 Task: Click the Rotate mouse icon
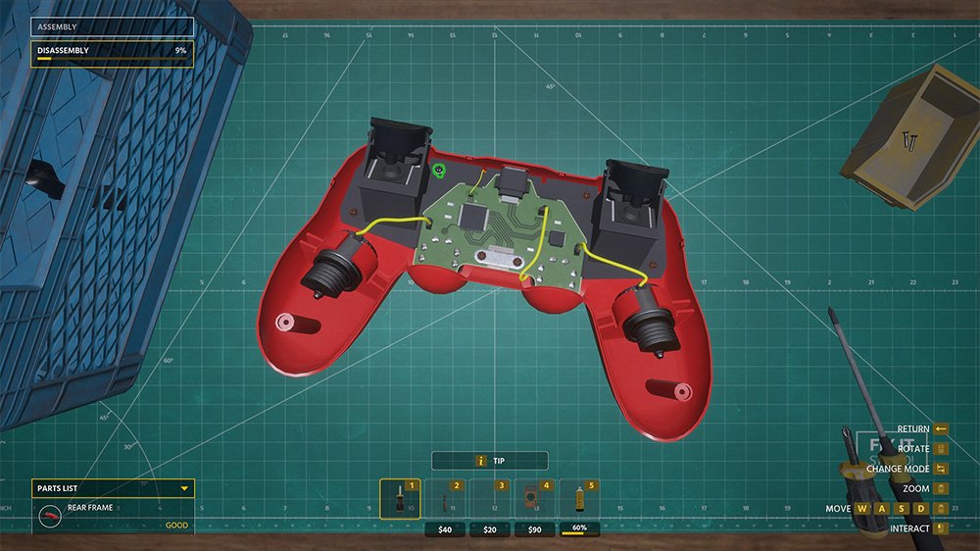(x=942, y=449)
